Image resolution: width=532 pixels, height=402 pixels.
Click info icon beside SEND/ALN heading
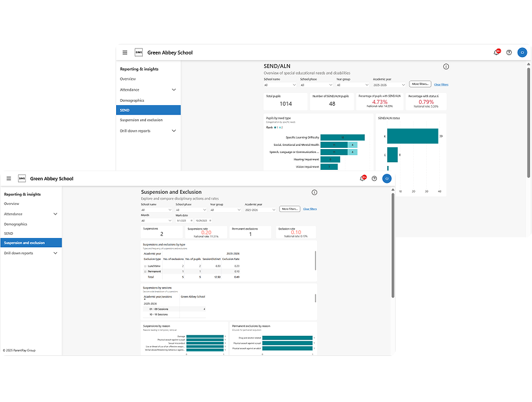click(446, 67)
